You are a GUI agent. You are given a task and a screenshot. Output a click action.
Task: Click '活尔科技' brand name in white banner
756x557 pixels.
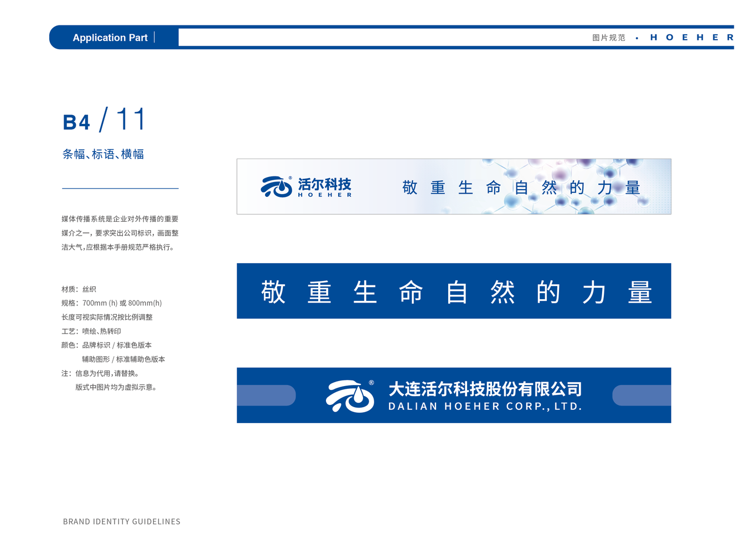(x=325, y=184)
